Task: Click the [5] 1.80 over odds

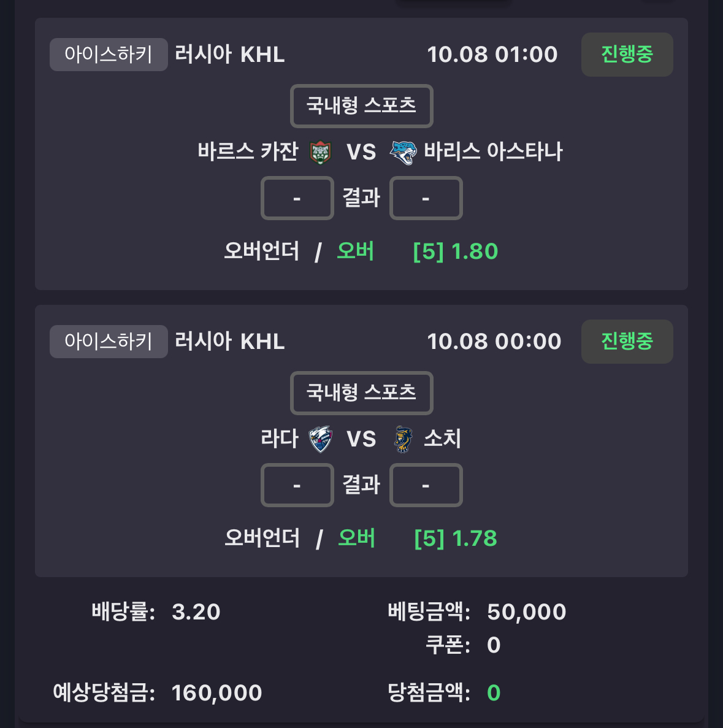Action: (456, 251)
